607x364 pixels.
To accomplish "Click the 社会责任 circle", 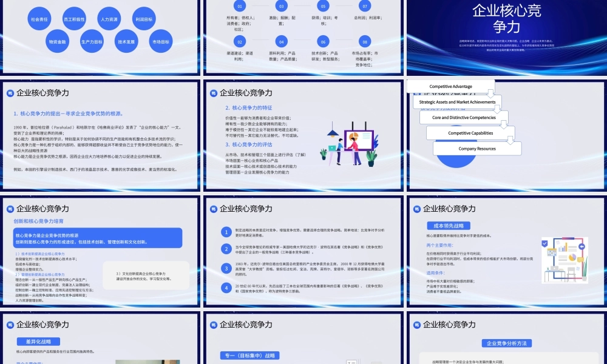I will 39,19.
